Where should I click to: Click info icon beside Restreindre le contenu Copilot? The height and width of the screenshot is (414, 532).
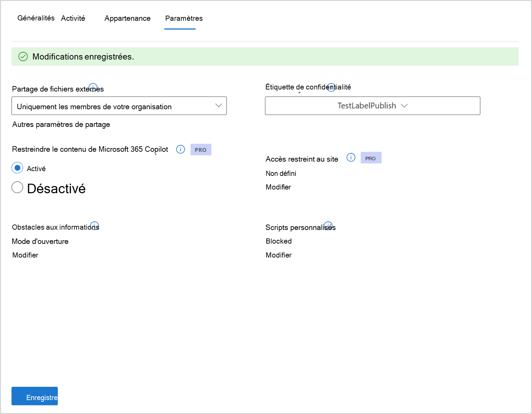181,149
